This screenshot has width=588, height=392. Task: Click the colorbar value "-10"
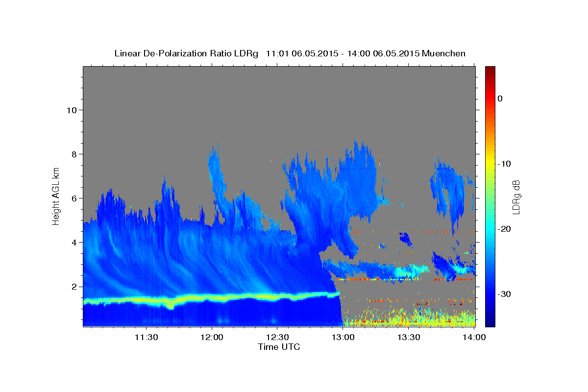point(505,164)
